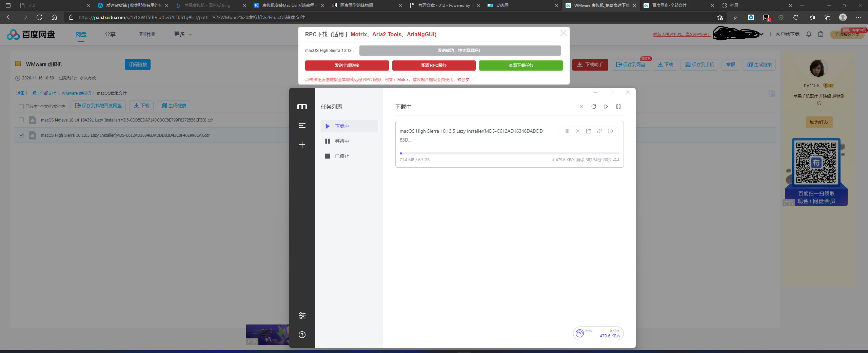
Task: Check the macOS Mojave 10.14 file checkbox
Action: pos(21,120)
